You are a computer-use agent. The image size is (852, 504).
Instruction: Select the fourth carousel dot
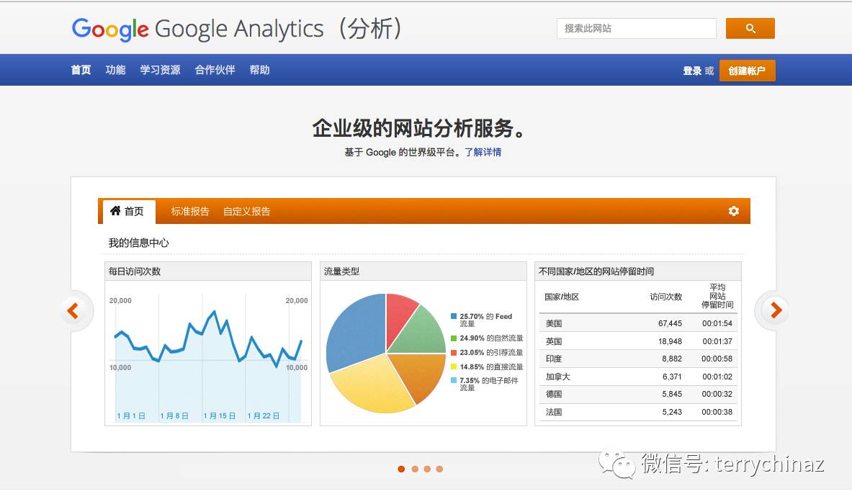[x=439, y=469]
